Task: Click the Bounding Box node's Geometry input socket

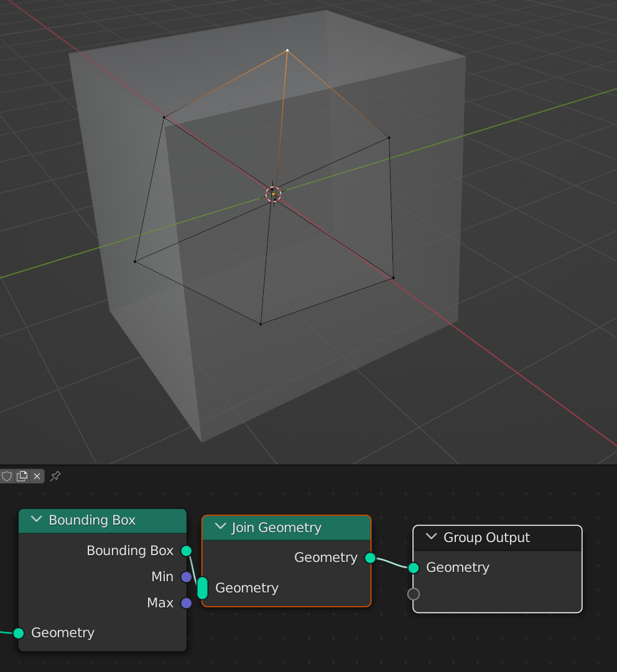Action: (x=19, y=633)
